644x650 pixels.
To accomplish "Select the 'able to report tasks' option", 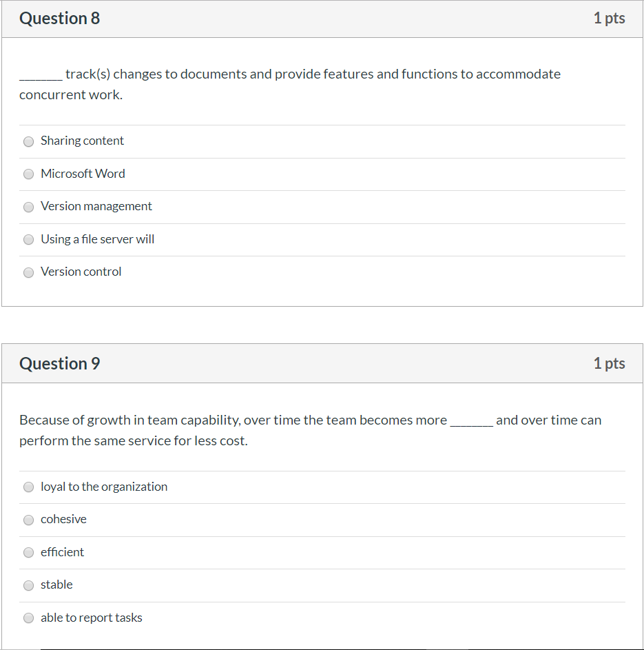I will point(28,618).
